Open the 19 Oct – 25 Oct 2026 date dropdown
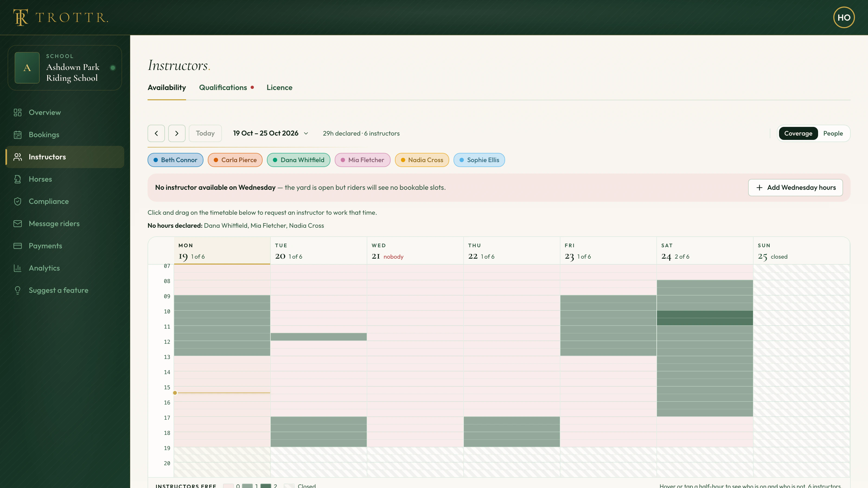This screenshot has width=868, height=488. tap(271, 133)
